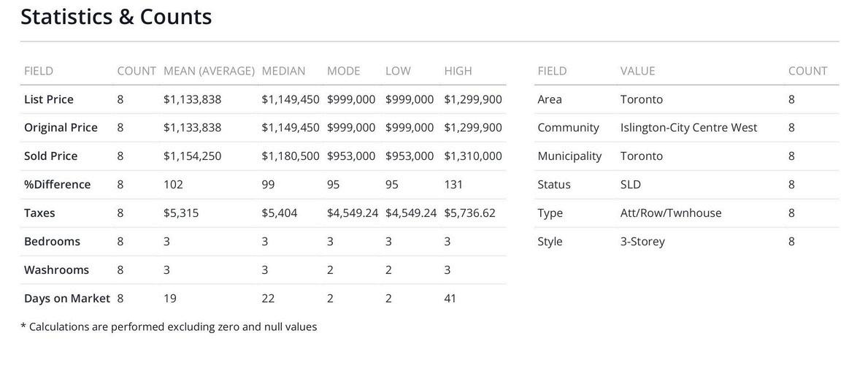Viewport: 868px width, 390px height.
Task: Select the Days on Market row label
Action: tap(66, 299)
